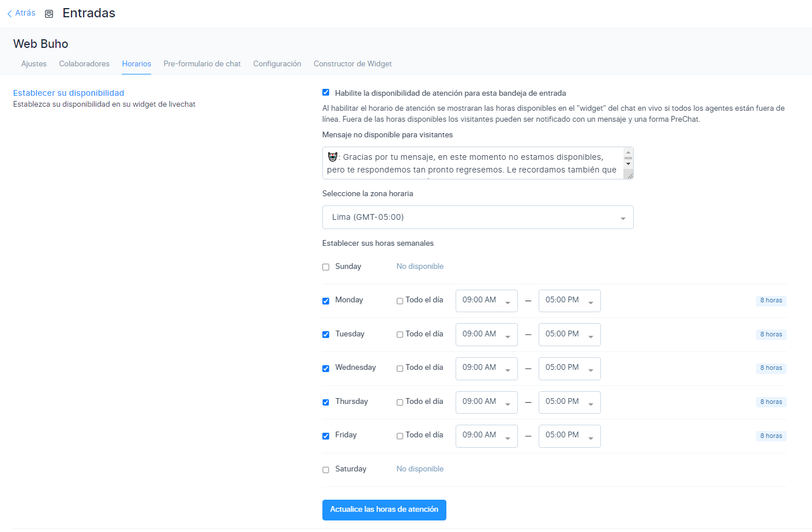Enable Sunday availability checkbox
This screenshot has width=812, height=532.
pos(326,267)
